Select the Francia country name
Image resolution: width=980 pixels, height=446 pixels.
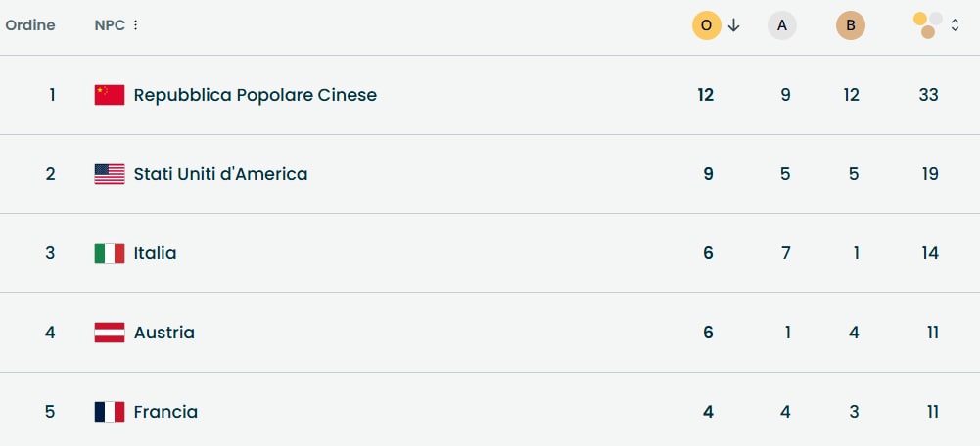point(165,412)
